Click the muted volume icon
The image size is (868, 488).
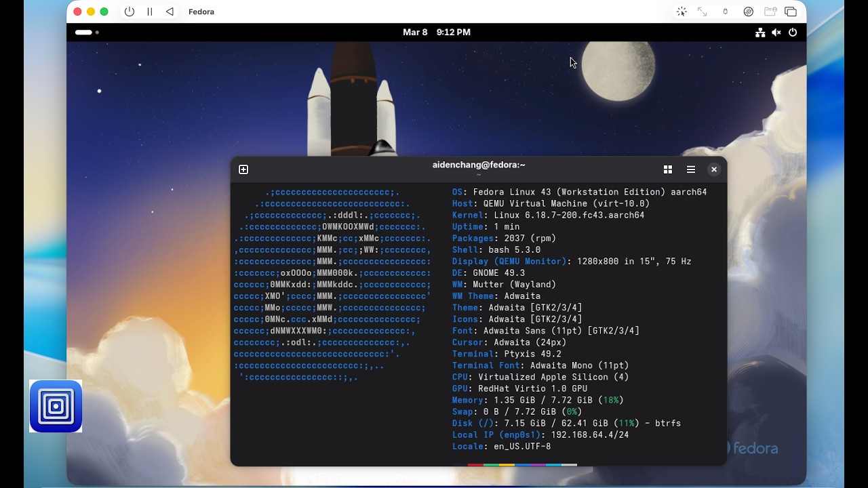(776, 32)
